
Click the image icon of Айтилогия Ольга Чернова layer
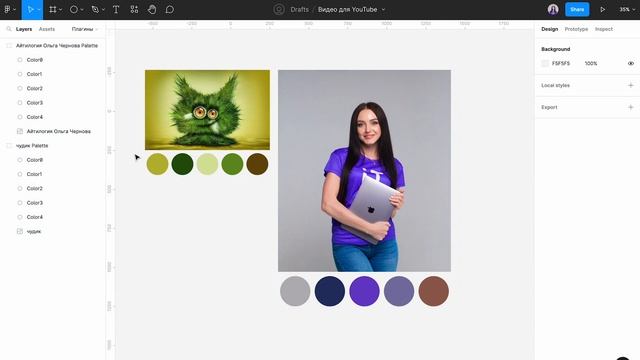[x=20, y=131]
